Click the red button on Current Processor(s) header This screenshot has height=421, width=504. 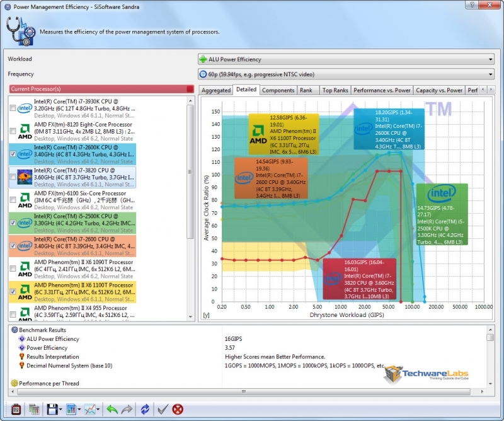190,89
